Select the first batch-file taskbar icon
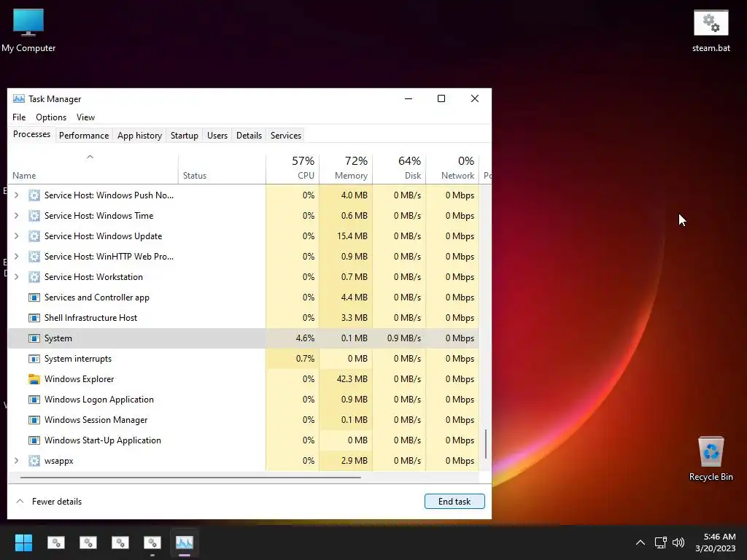747x560 pixels. [x=55, y=542]
